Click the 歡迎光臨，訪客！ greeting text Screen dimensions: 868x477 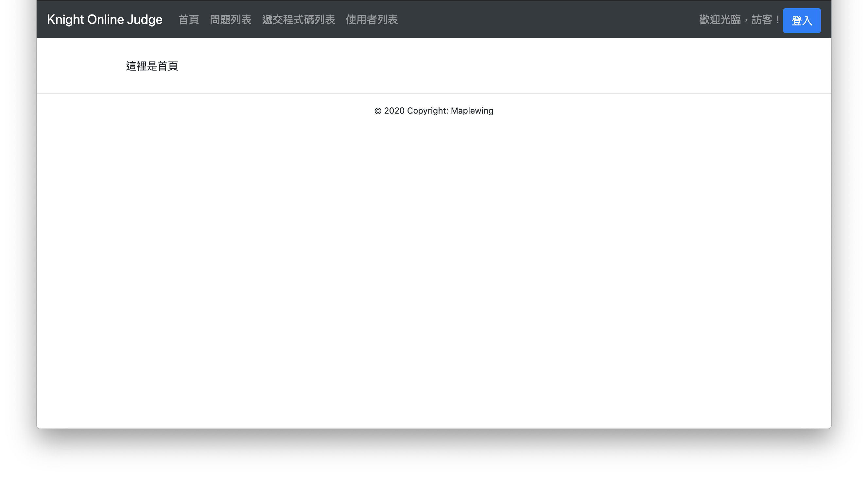click(740, 20)
